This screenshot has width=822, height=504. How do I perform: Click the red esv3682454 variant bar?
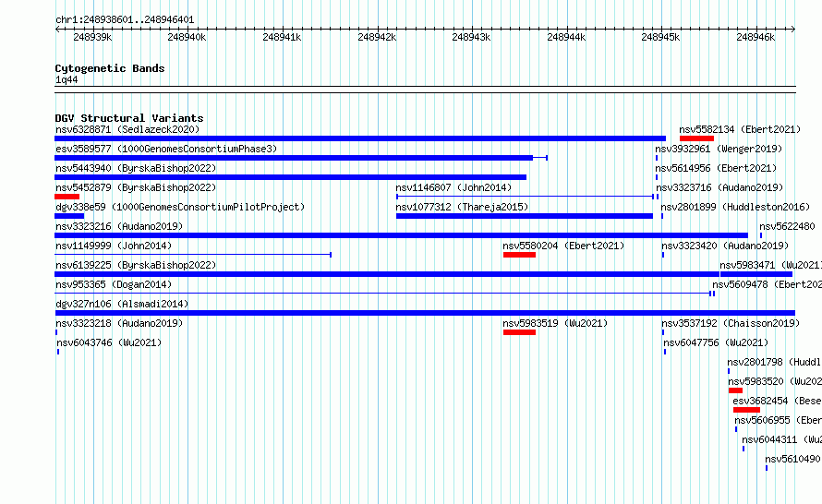(746, 410)
